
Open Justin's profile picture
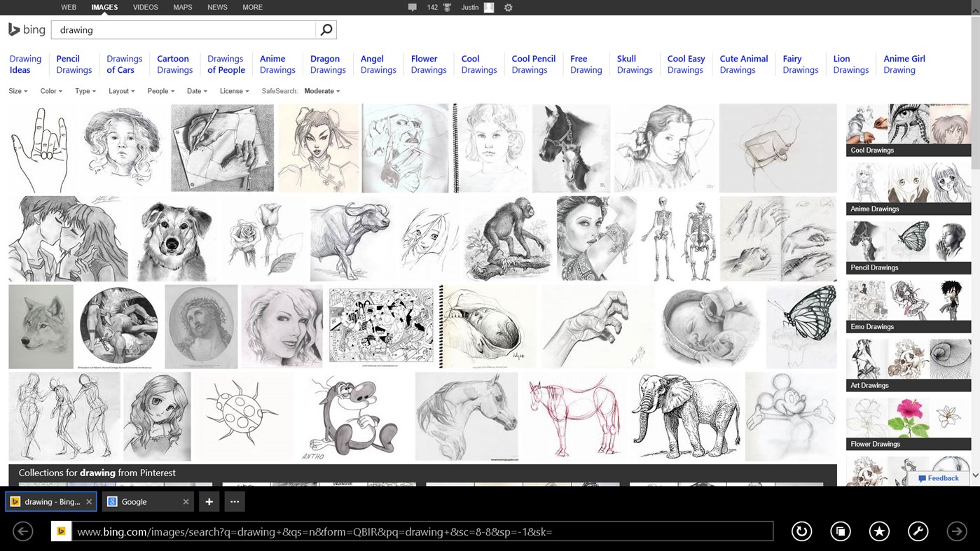point(488,7)
